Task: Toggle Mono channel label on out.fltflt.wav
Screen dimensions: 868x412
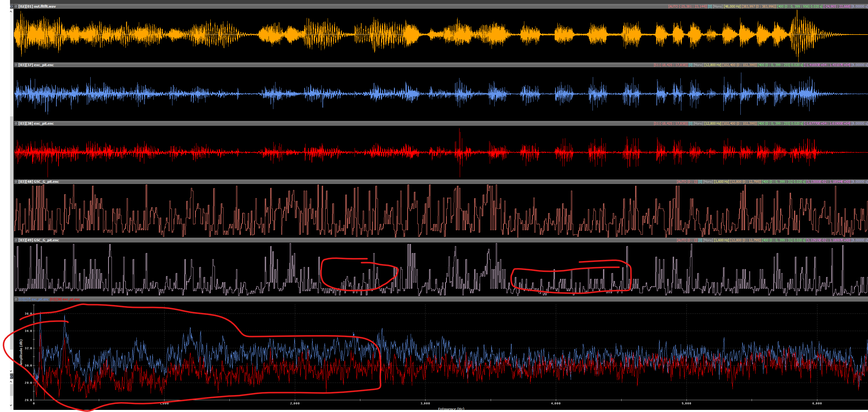Action: [x=718, y=6]
